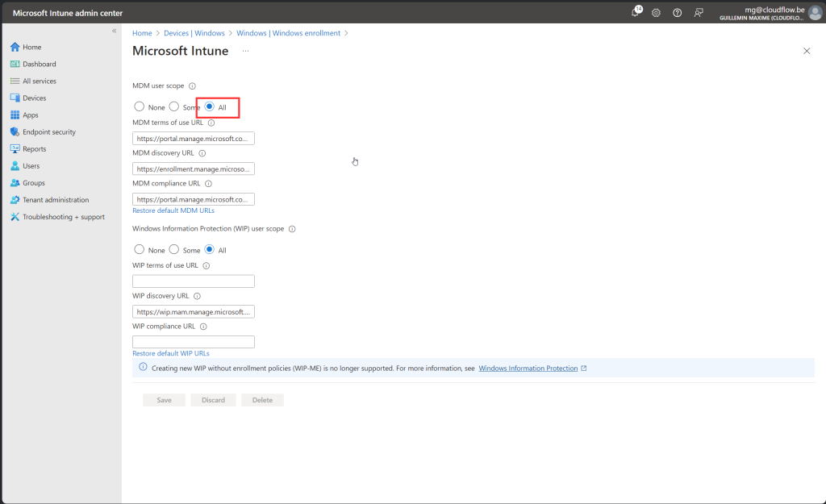Click info icon beside MDM terms of use URL
The image size is (826, 504).
pyautogui.click(x=211, y=123)
